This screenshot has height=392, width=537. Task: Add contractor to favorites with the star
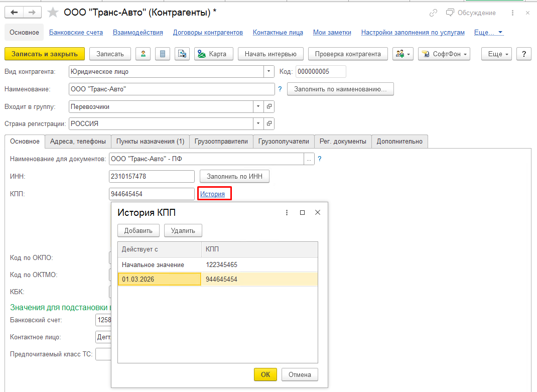pyautogui.click(x=52, y=13)
